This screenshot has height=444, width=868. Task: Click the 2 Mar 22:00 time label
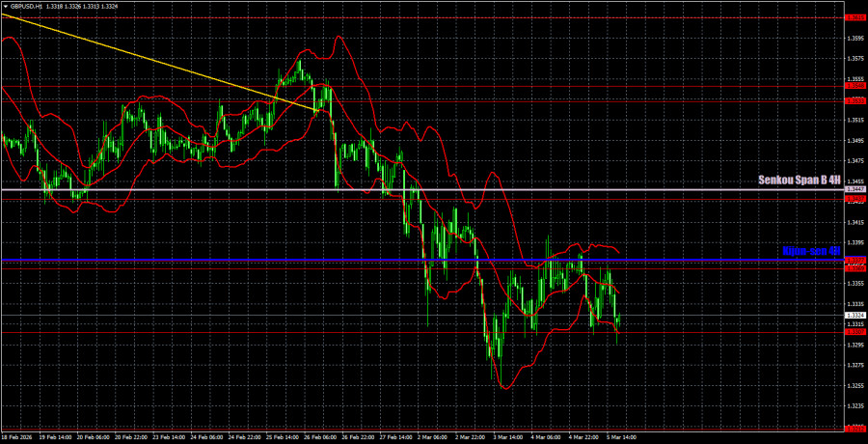(x=471, y=437)
